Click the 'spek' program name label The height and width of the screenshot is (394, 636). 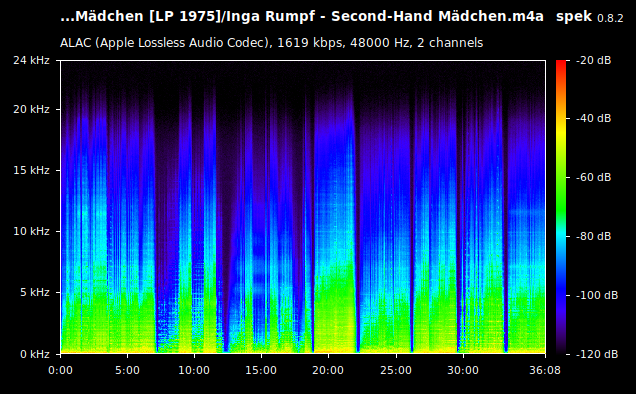point(574,17)
